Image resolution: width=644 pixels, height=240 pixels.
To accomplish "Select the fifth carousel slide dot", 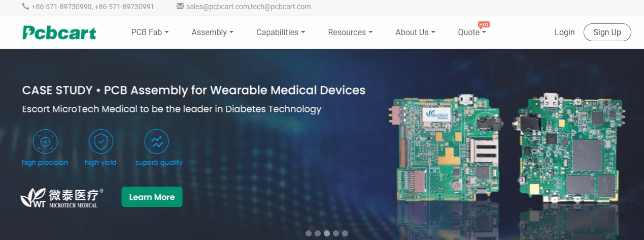I will pos(345,233).
